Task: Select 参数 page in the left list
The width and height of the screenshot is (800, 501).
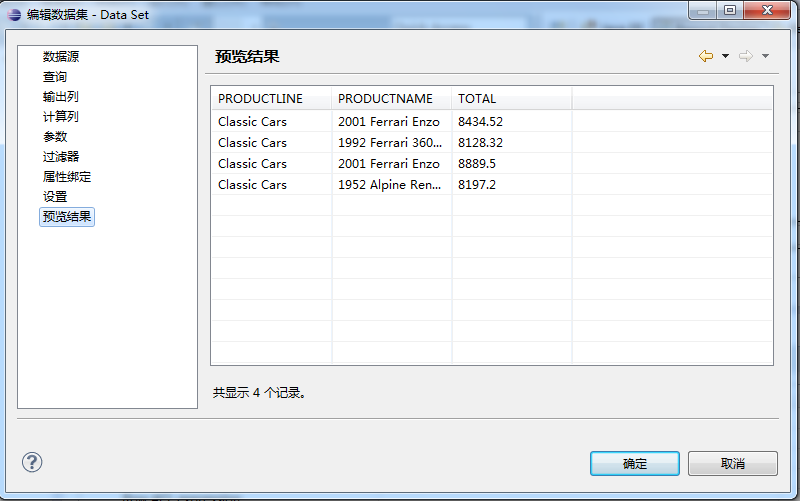Action: coord(55,137)
